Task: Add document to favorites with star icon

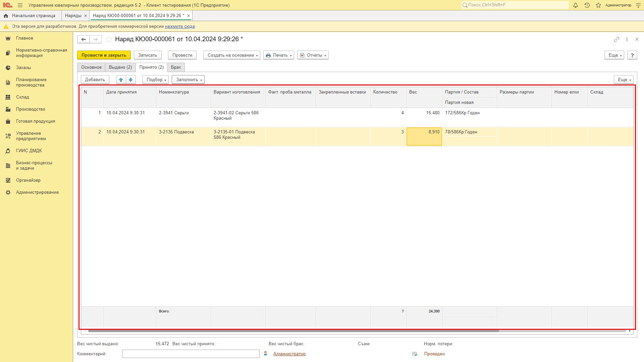Action: coord(109,40)
